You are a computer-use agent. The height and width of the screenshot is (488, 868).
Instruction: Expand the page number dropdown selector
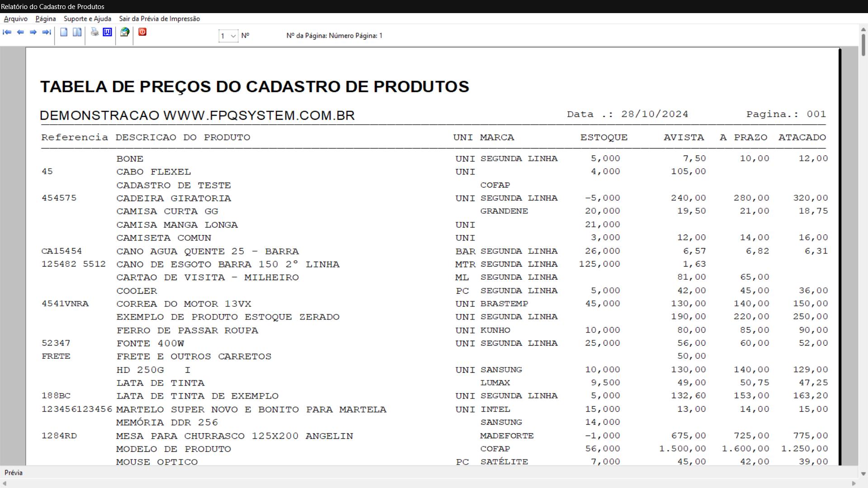coord(233,35)
